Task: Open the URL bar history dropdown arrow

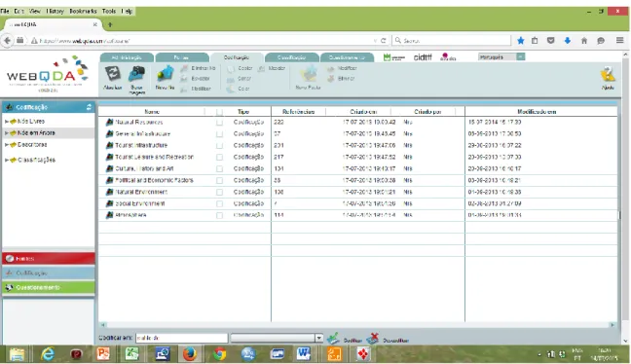Action: pyautogui.click(x=375, y=41)
